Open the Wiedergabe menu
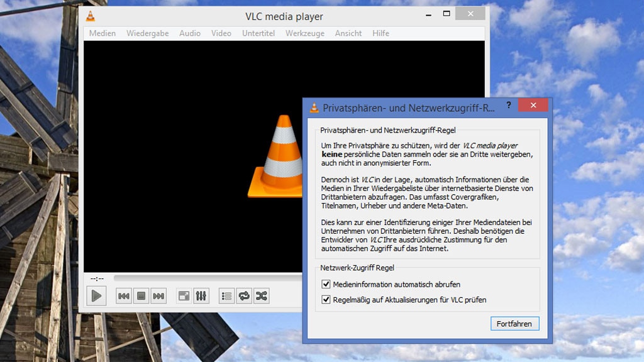Screen dimensions: 644x362 pyautogui.click(x=147, y=33)
